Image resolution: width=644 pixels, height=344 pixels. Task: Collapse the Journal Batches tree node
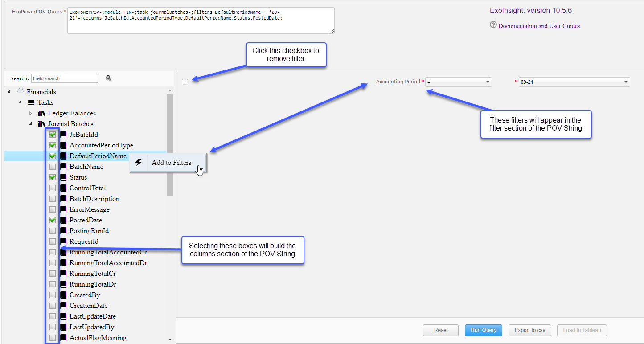[30, 123]
